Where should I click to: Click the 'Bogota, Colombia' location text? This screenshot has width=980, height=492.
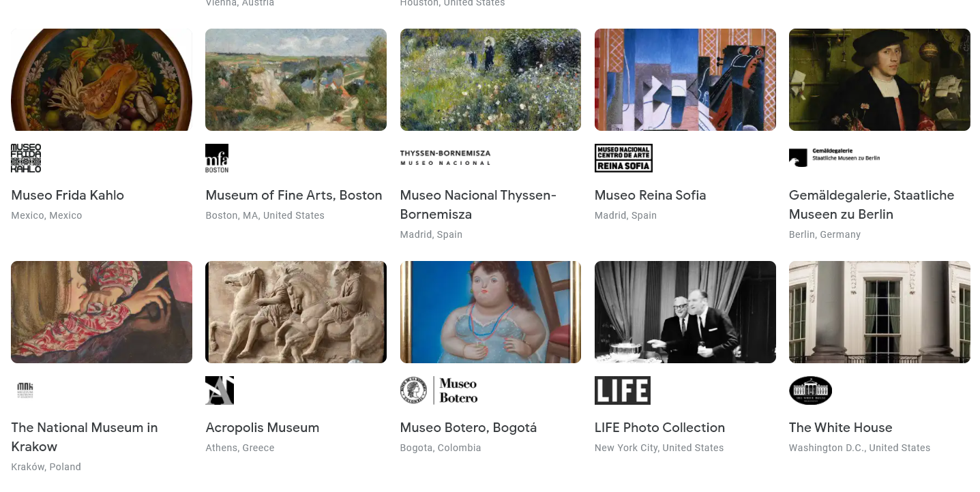click(x=441, y=448)
